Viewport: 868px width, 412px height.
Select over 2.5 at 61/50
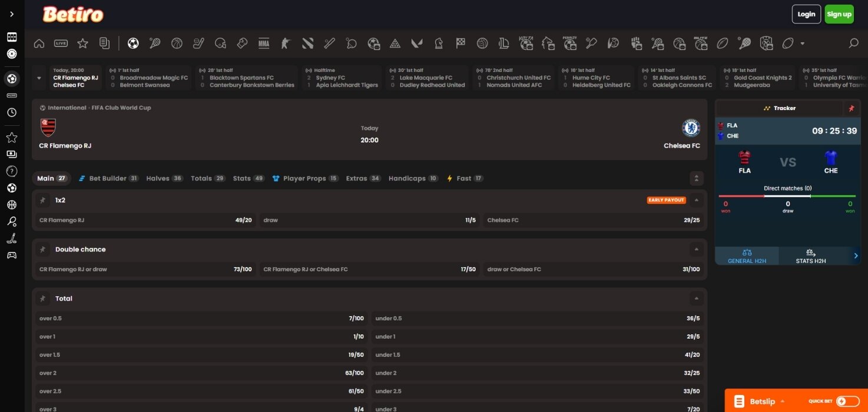(x=202, y=391)
